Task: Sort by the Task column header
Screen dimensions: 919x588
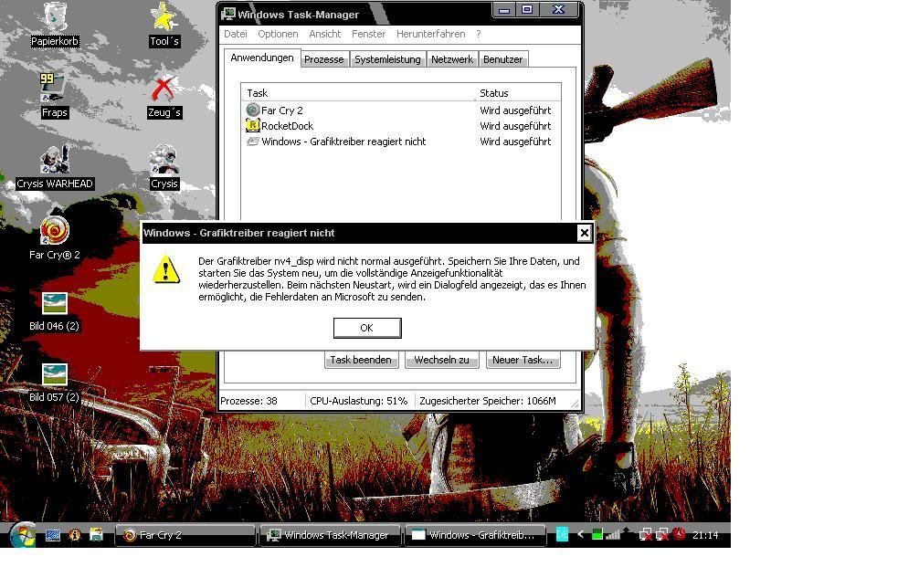Action: pos(359,92)
